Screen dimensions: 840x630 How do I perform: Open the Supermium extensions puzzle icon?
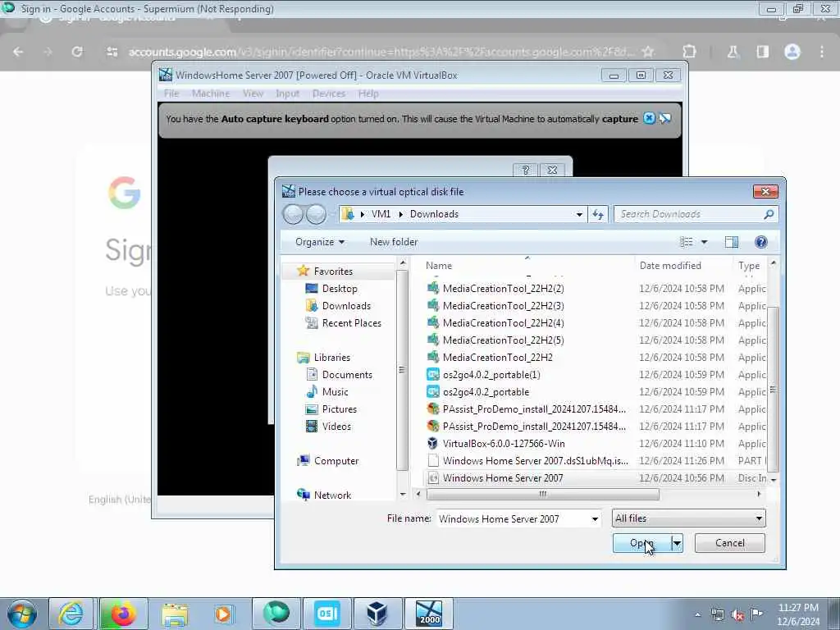click(x=689, y=52)
